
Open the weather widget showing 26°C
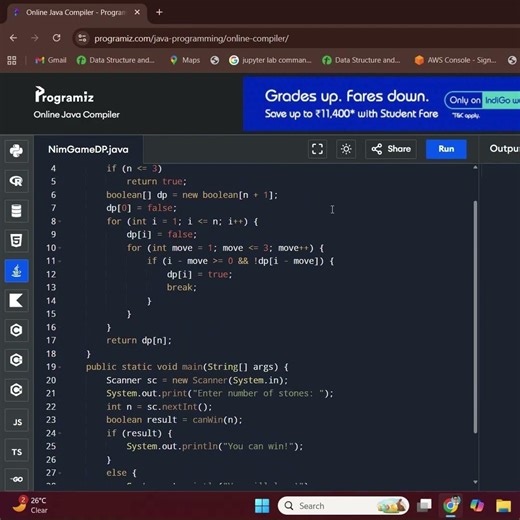[30, 505]
